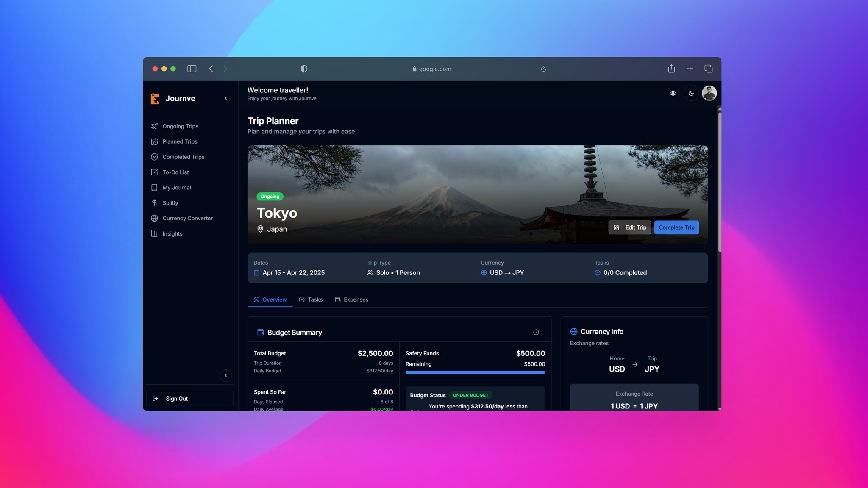Collapse sidebar with round chevron above Sign Out

pyautogui.click(x=226, y=375)
